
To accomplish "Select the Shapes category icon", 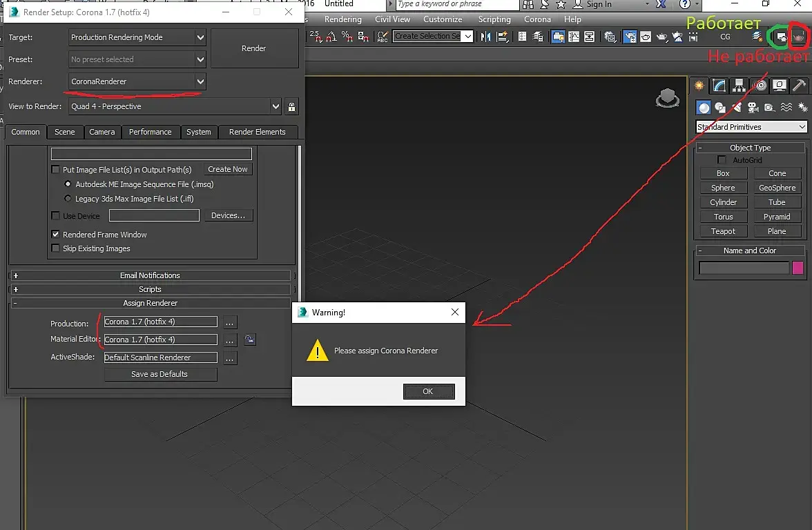I will click(x=720, y=108).
